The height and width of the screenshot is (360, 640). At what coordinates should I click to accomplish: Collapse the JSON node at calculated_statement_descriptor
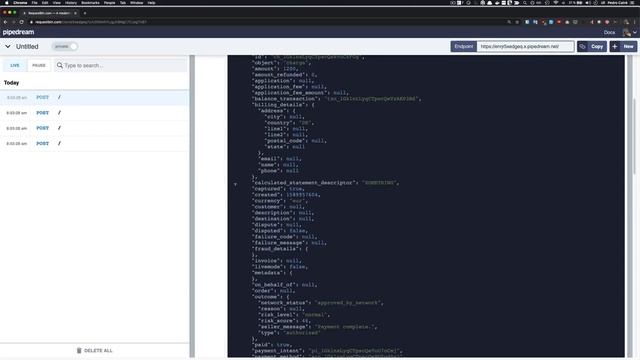pyautogui.click(x=235, y=184)
